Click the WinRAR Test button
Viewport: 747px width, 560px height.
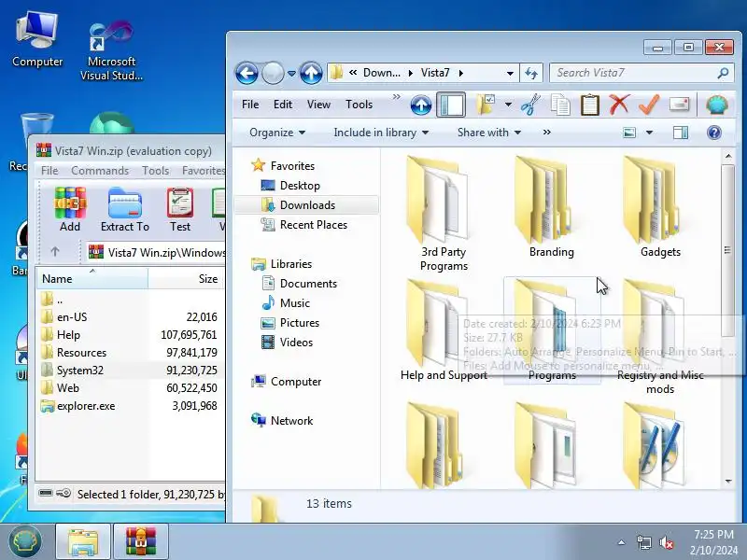(x=180, y=209)
